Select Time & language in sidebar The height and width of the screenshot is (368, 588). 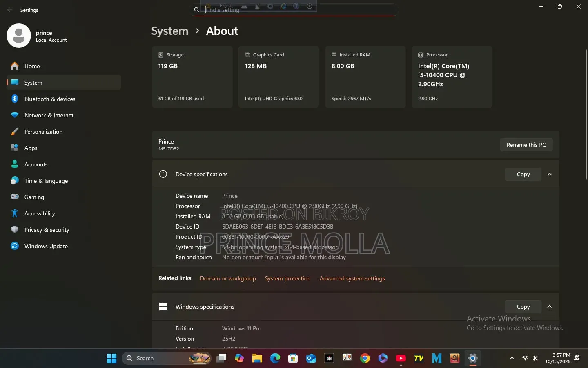(x=64, y=181)
